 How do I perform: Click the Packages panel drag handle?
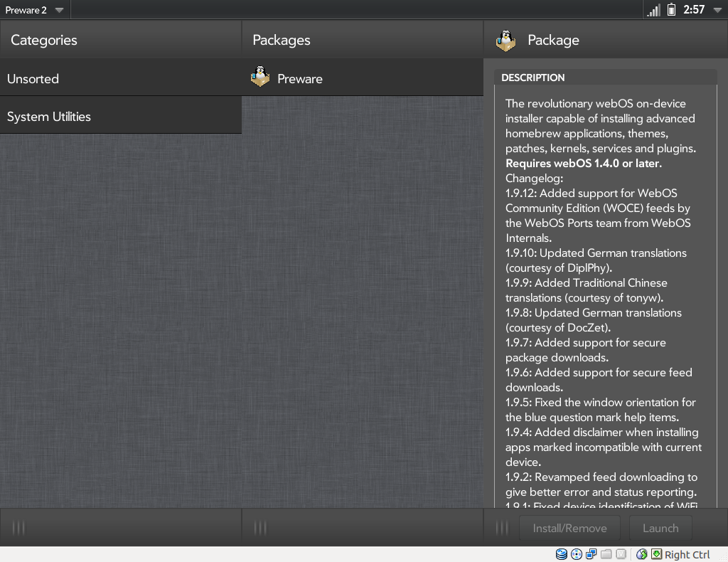[260, 528]
